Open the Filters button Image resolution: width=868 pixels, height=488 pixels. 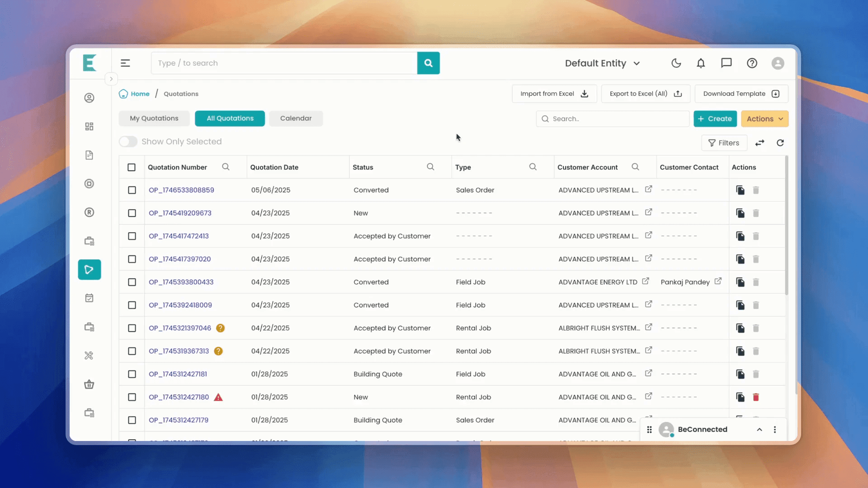click(724, 143)
